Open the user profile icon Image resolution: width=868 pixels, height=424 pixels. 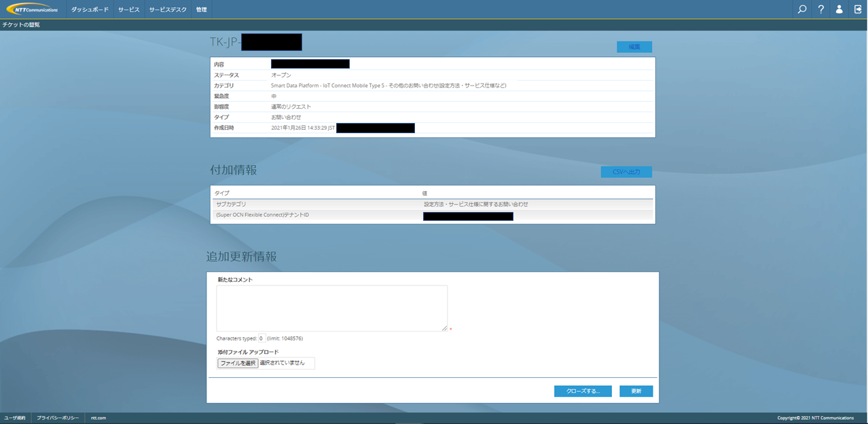pyautogui.click(x=839, y=10)
